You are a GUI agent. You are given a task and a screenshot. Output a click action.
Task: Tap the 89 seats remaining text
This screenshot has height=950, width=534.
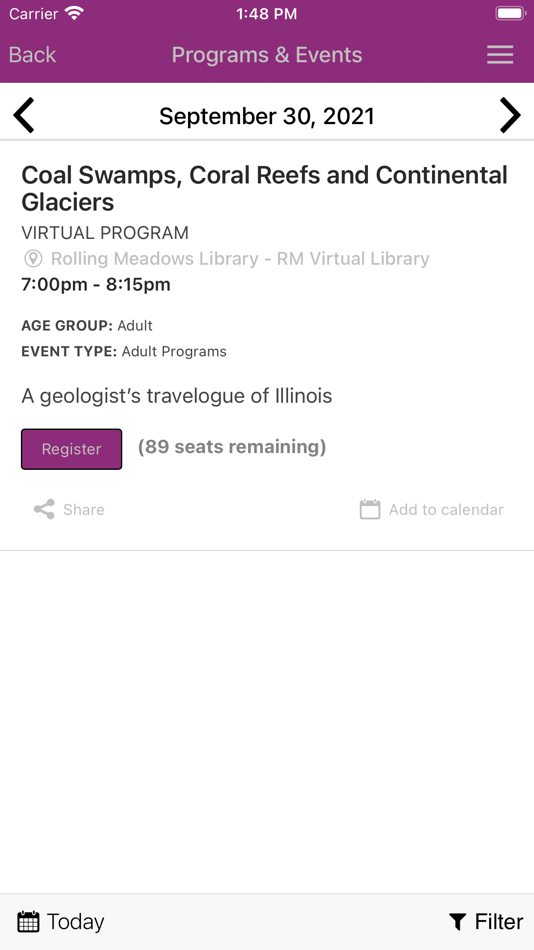(232, 447)
